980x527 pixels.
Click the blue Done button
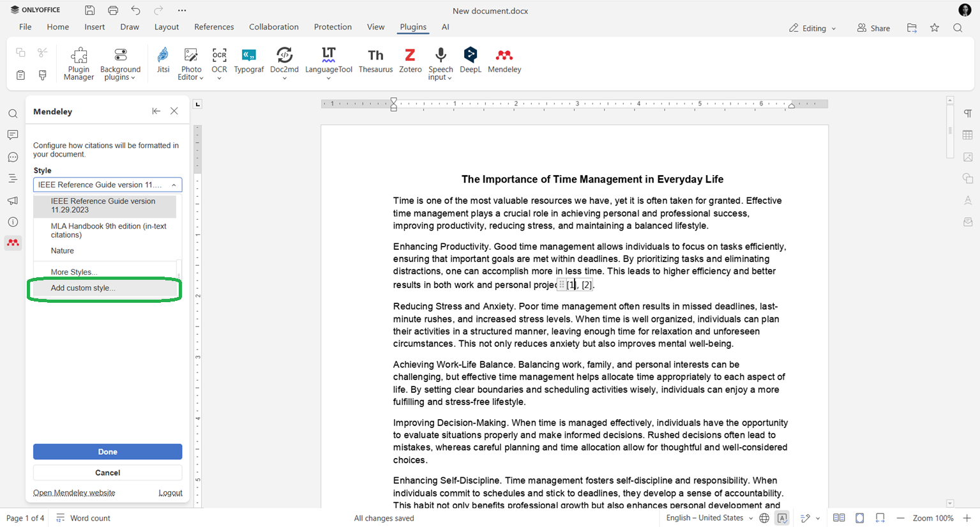click(x=107, y=452)
